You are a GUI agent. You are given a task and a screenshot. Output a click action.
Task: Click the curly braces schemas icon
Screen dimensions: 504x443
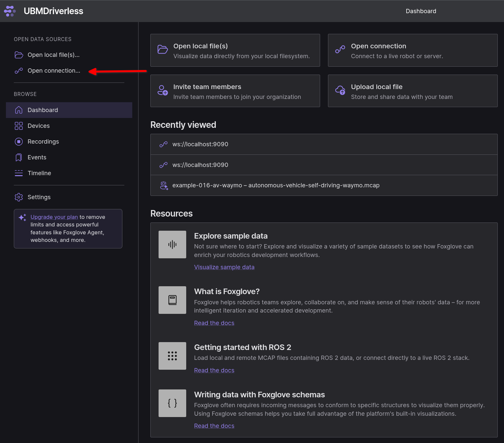[x=172, y=403]
